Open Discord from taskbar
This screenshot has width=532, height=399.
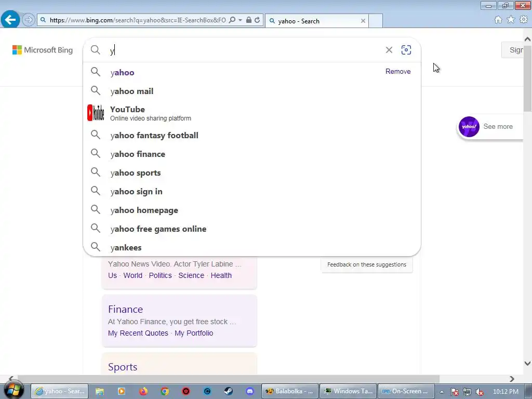[250, 391]
